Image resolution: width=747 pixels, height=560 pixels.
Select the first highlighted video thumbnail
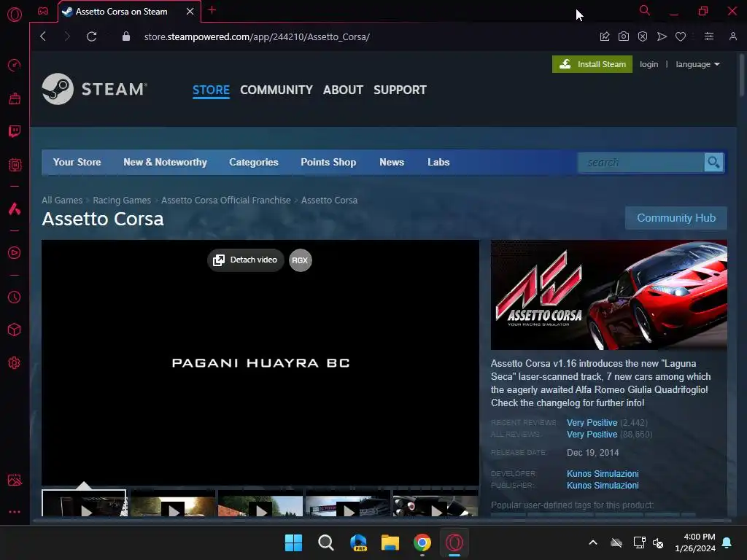pos(85,503)
